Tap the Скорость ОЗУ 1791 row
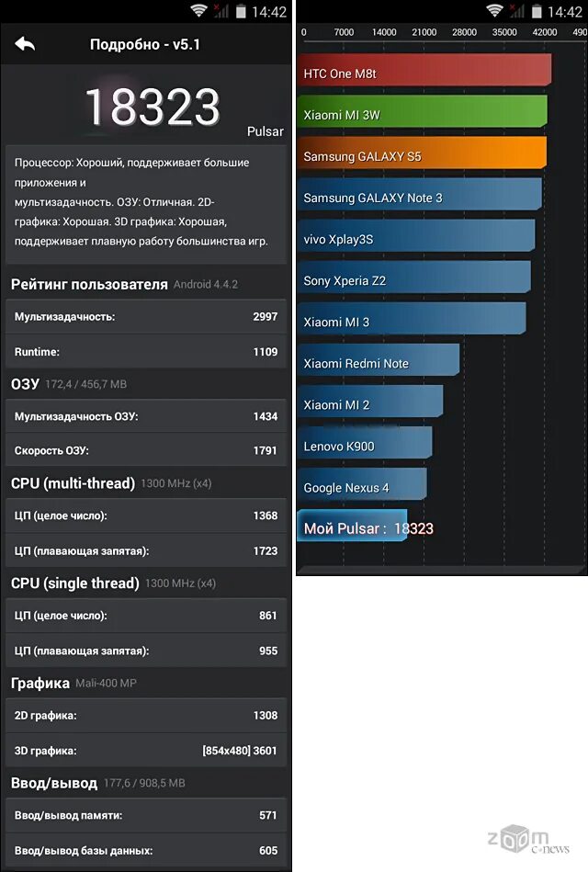The width and height of the screenshot is (588, 872). [146, 450]
